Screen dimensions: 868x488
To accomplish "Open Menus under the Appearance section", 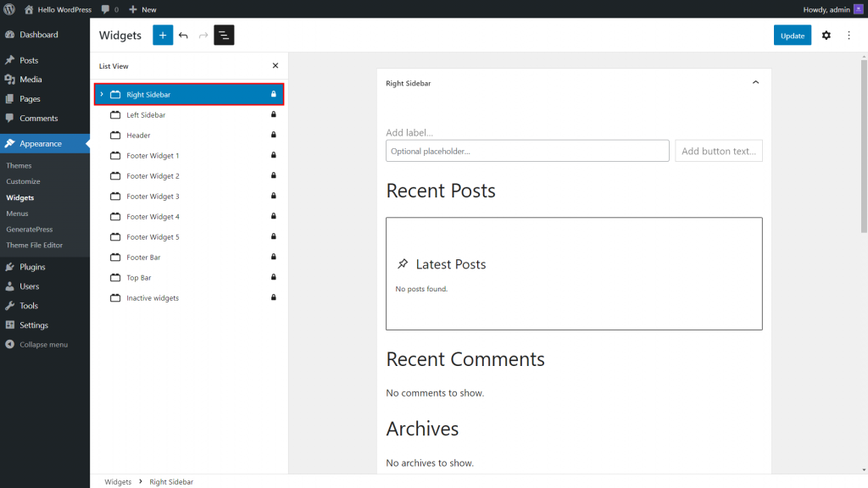I will click(18, 213).
